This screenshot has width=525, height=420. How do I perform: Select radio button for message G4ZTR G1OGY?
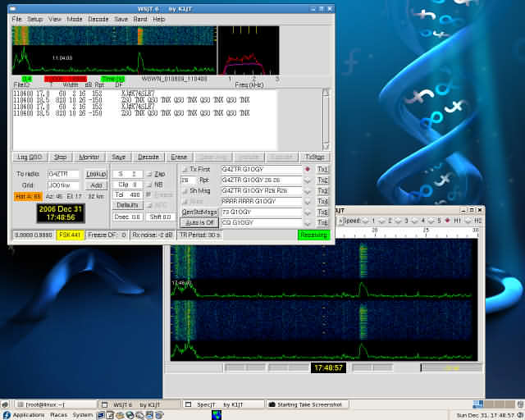(308, 170)
